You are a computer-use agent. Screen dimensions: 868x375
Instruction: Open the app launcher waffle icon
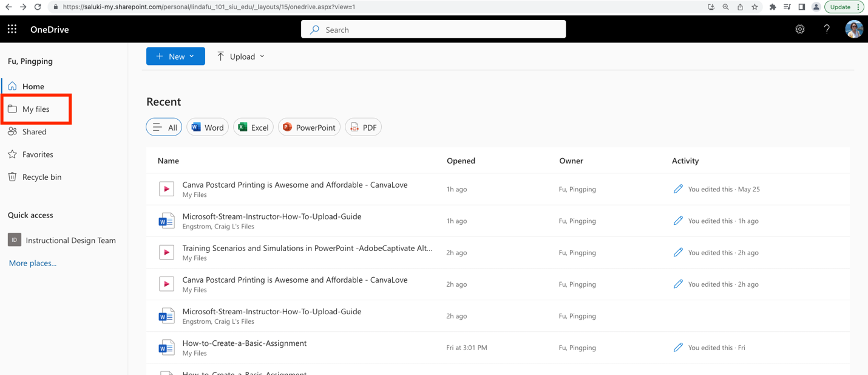(12, 29)
